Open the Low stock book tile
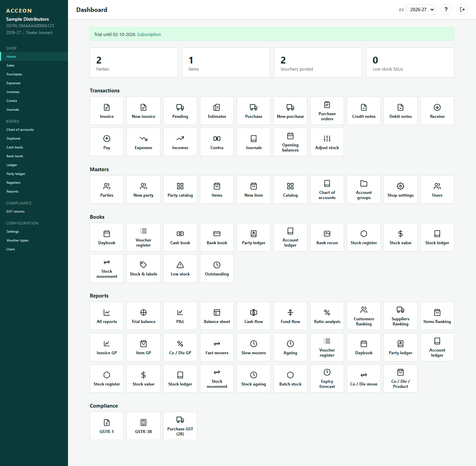Viewport: 476px width, 466px height. (x=180, y=268)
